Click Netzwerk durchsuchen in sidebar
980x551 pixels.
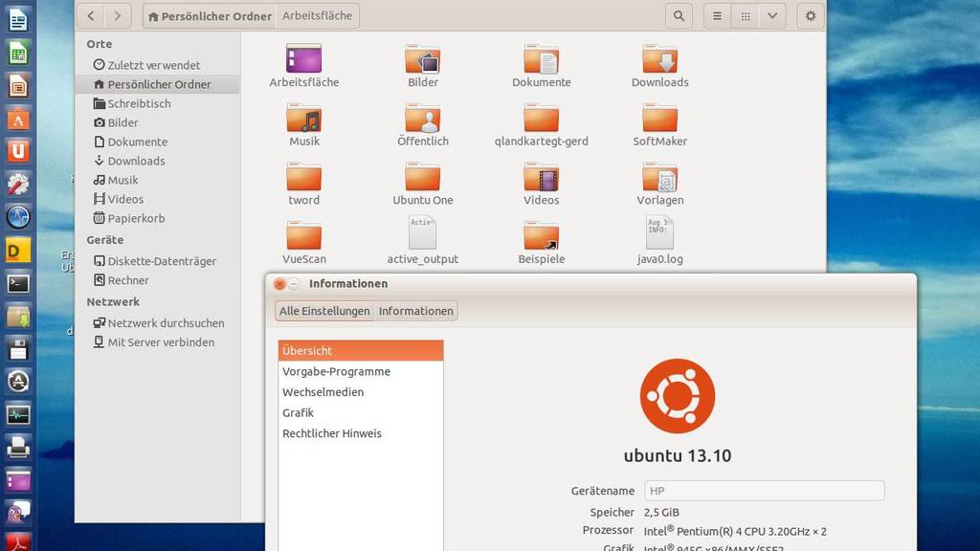click(x=165, y=323)
